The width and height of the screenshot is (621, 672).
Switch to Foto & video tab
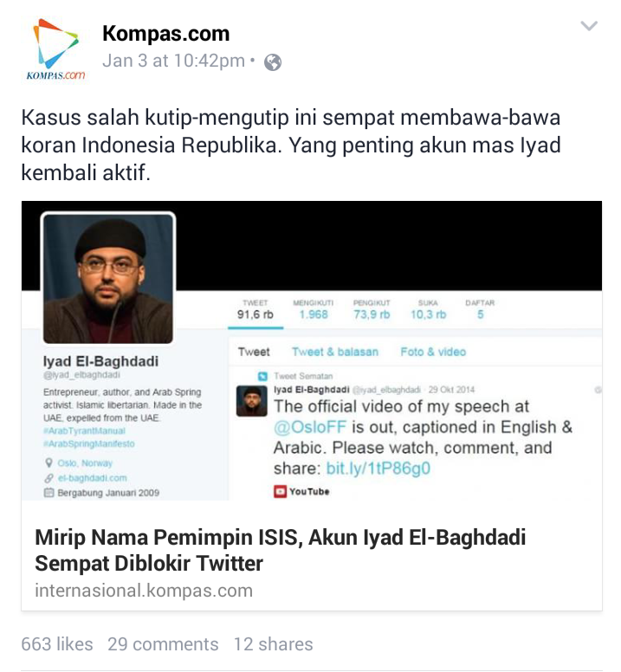click(x=433, y=352)
